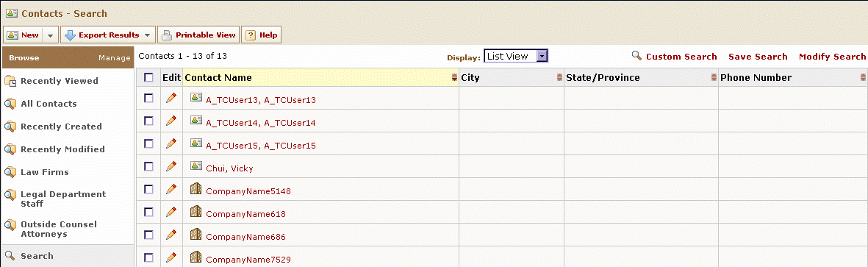868x267 pixels.
Task: Click the building icon beside CompanyName618
Action: pyautogui.click(x=196, y=212)
